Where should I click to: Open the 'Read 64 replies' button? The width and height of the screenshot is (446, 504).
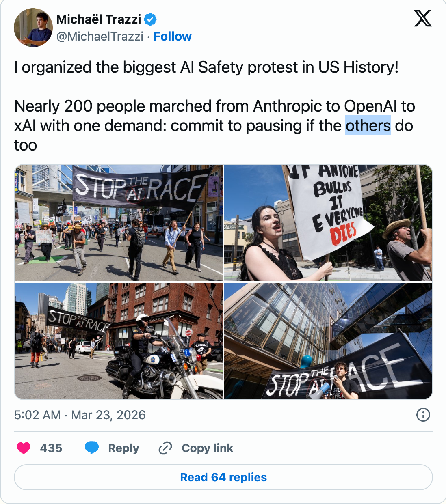pyautogui.click(x=223, y=477)
